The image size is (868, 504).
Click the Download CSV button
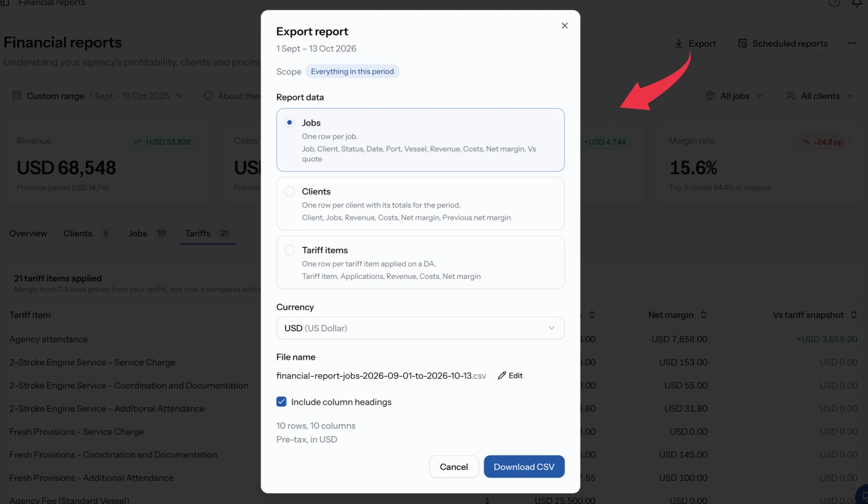pos(524,467)
